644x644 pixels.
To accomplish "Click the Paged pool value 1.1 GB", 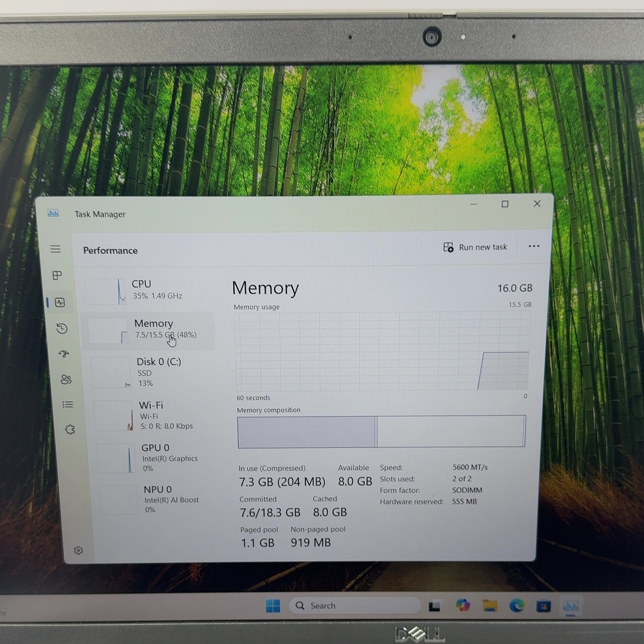I will (258, 543).
